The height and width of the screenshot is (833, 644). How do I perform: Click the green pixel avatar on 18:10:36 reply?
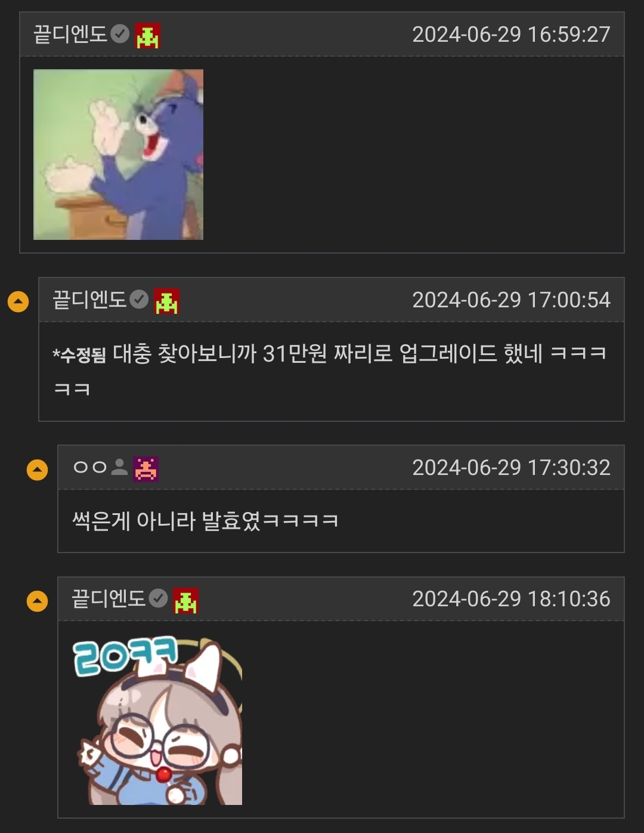[x=185, y=600]
